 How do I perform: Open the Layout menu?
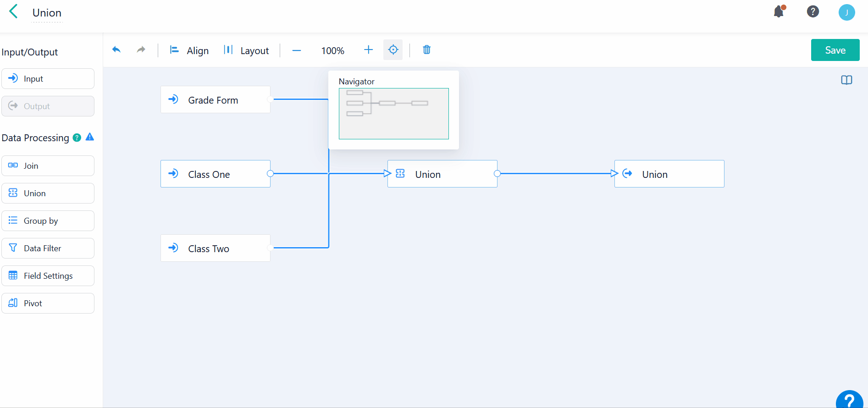(x=246, y=50)
